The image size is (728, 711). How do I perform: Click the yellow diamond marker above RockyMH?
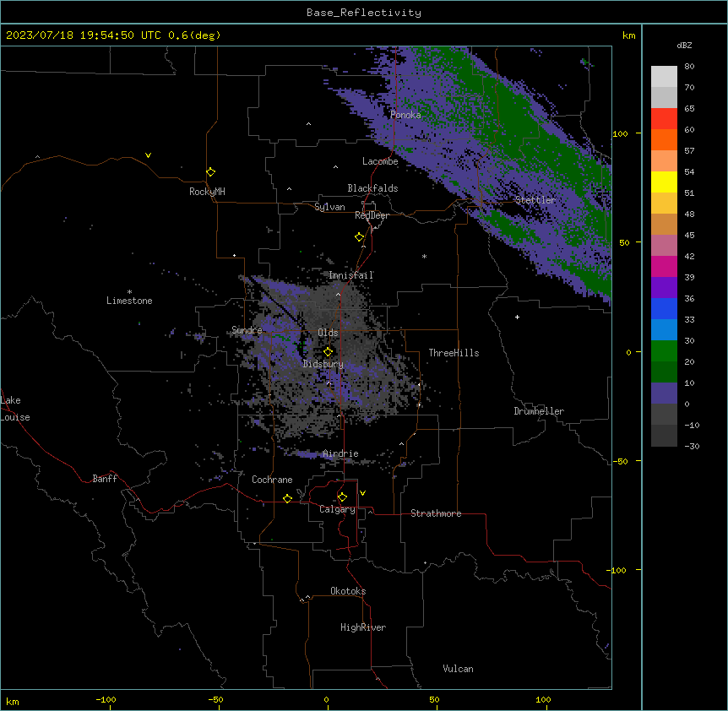point(211,172)
